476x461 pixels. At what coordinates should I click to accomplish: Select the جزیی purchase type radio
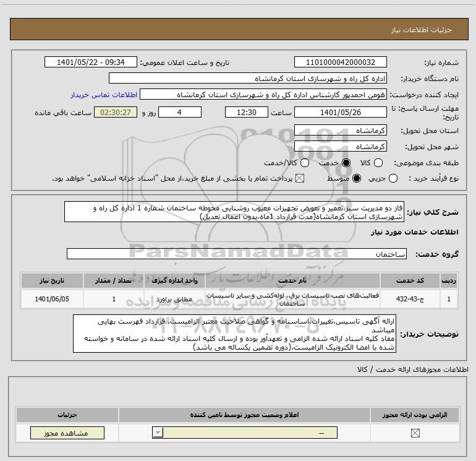pyautogui.click(x=393, y=178)
